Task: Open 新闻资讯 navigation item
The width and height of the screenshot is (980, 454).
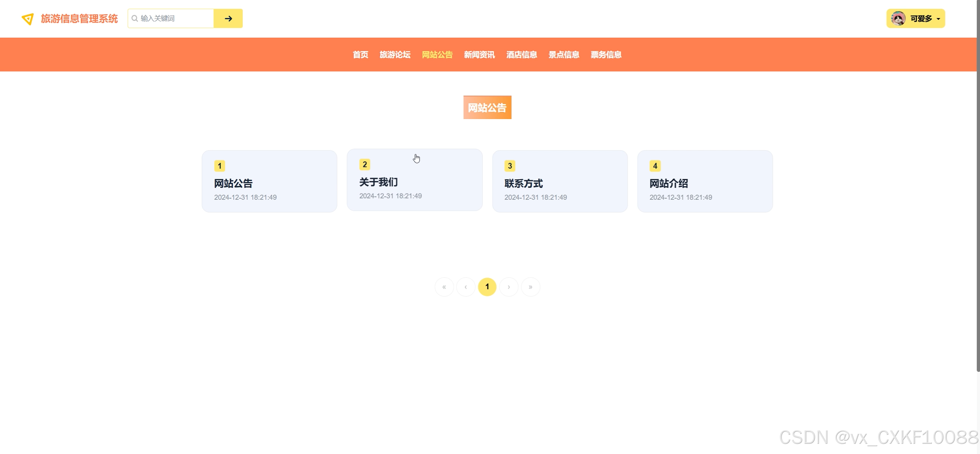Action: point(479,54)
